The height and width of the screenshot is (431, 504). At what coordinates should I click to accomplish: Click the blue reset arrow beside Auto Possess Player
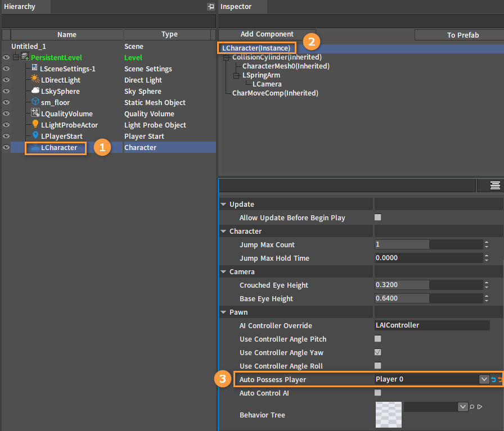pos(493,380)
